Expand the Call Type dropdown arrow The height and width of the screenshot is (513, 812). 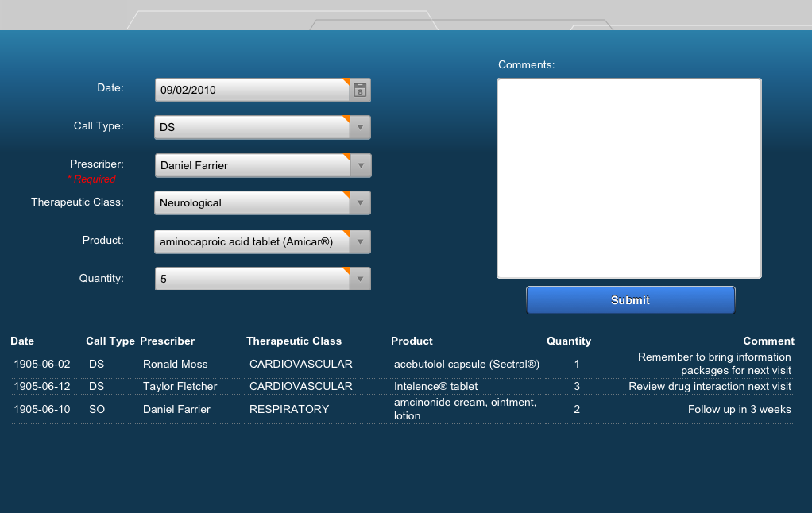coord(360,128)
